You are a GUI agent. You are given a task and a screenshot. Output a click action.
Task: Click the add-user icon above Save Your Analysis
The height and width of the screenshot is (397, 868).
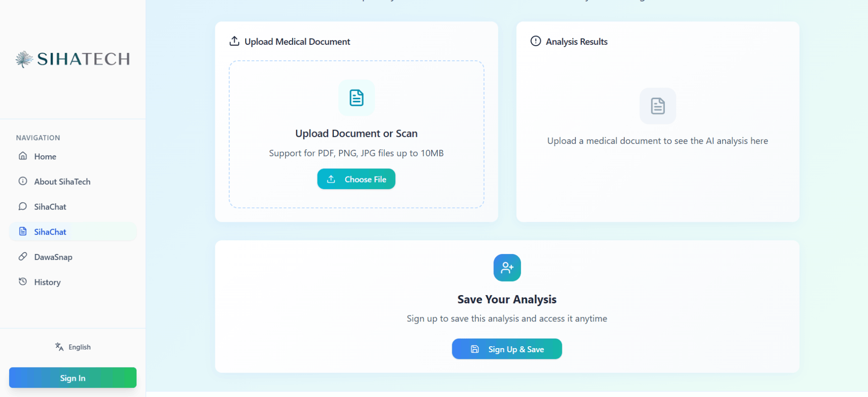pyautogui.click(x=507, y=268)
